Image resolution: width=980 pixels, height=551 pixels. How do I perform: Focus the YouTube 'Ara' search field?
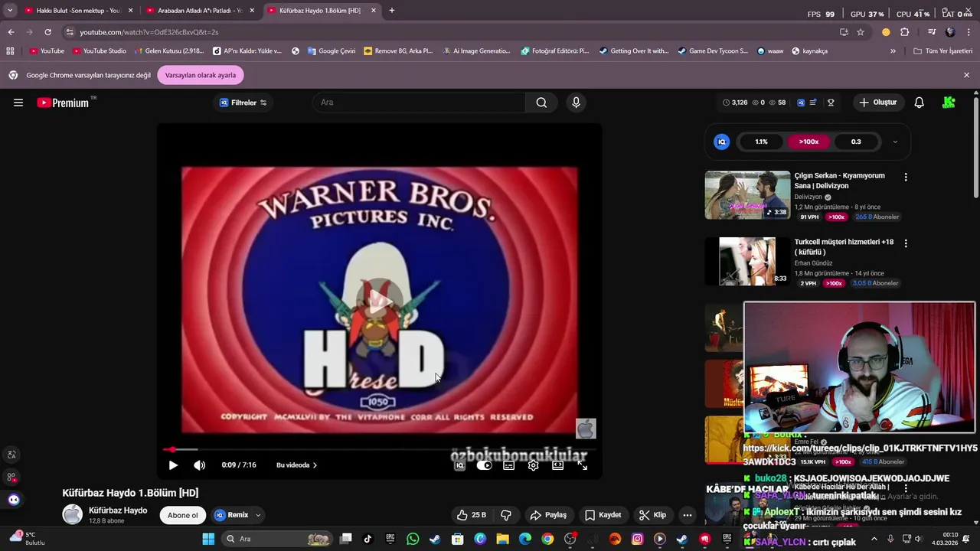(x=419, y=103)
